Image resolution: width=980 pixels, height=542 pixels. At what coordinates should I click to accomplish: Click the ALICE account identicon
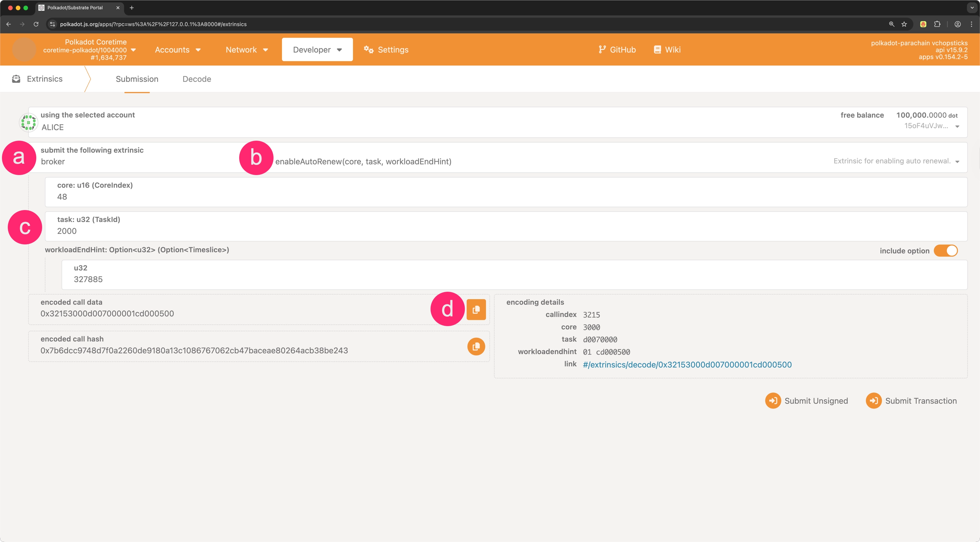coord(29,122)
